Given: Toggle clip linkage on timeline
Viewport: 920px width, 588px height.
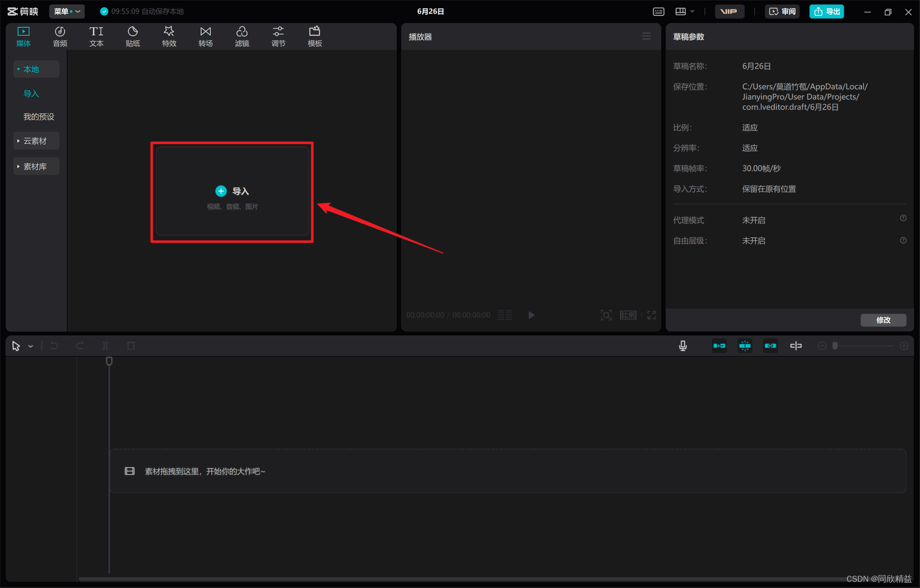Looking at the screenshot, I should point(770,346).
